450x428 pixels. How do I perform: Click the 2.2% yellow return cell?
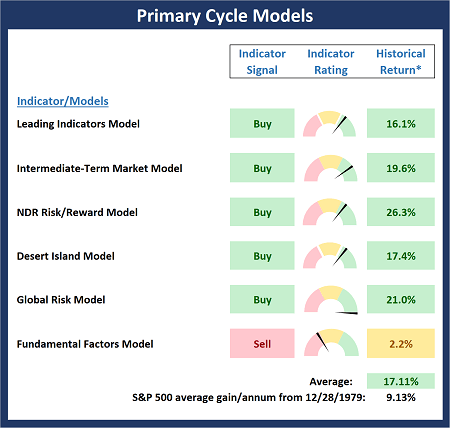[x=401, y=343]
